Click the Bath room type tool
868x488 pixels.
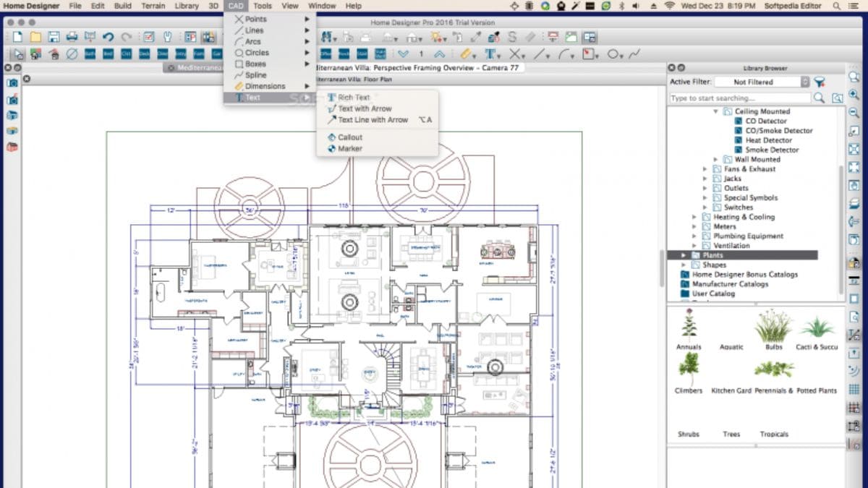[x=90, y=54]
